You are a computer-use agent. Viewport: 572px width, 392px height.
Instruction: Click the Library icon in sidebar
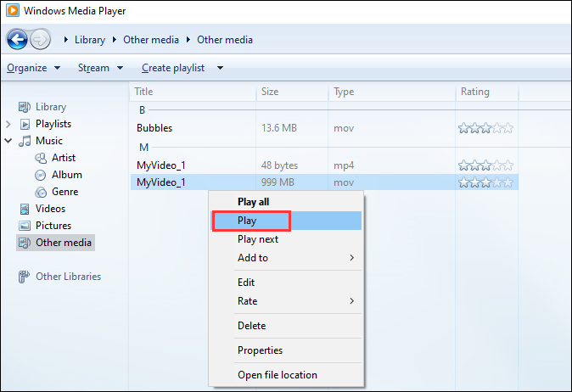click(24, 107)
